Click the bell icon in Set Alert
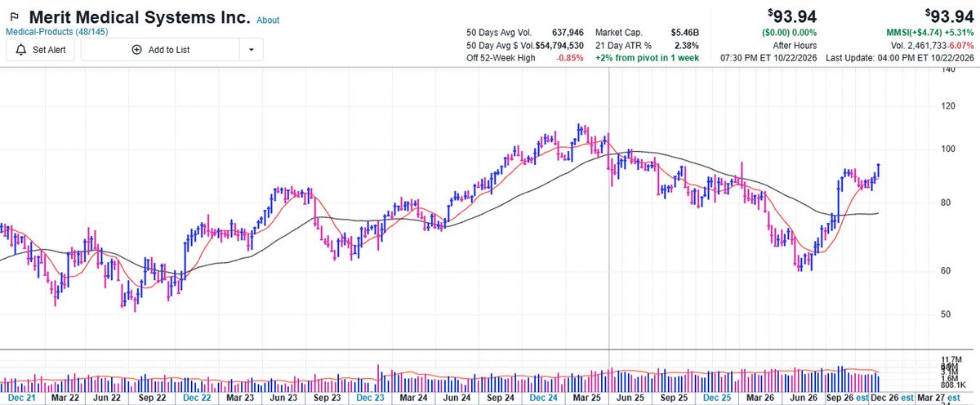The height and width of the screenshot is (405, 980). click(x=22, y=50)
